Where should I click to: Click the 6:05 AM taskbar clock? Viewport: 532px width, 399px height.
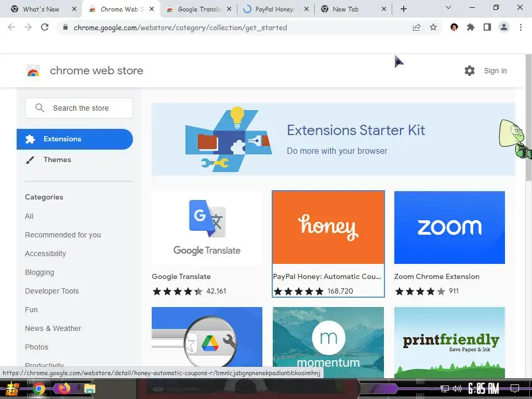pos(484,389)
